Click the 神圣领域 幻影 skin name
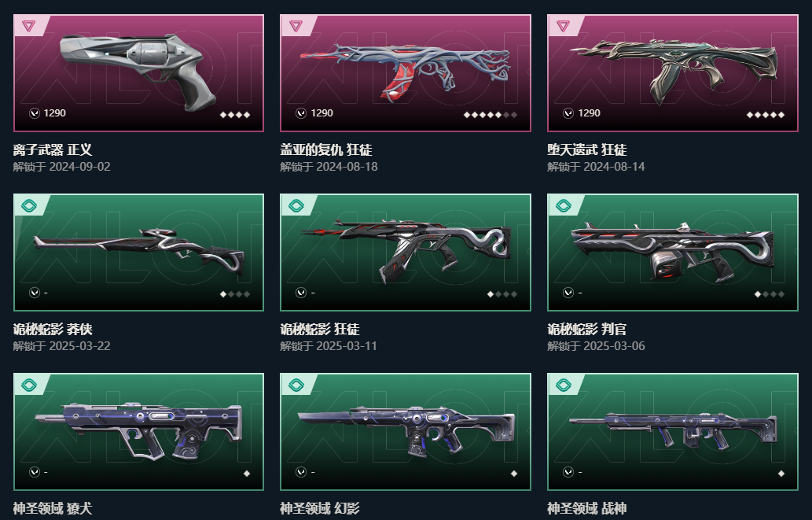The width and height of the screenshot is (812, 520). (x=320, y=509)
